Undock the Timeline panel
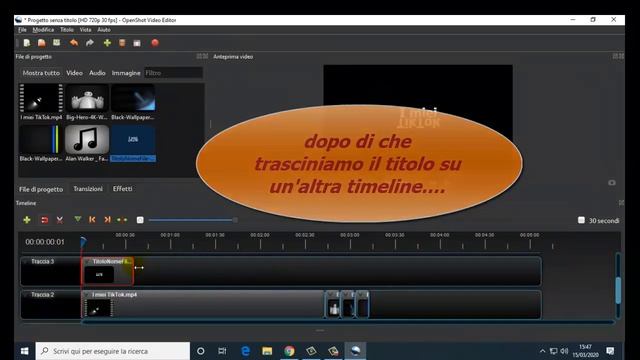The width and height of the screenshot is (640, 360). click(621, 203)
